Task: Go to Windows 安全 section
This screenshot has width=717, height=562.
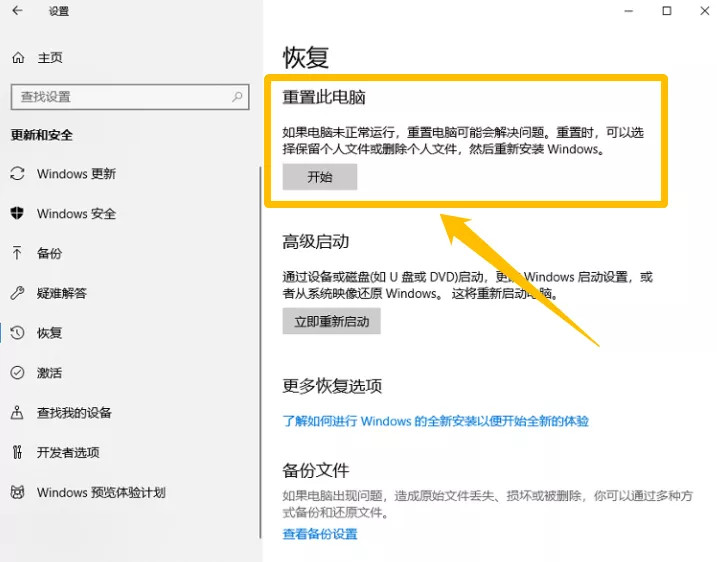Action: point(76,214)
